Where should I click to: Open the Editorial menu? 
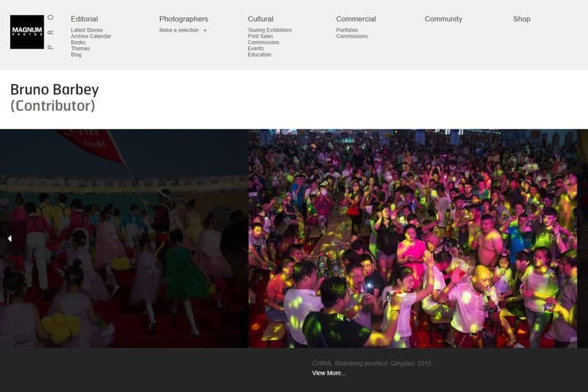(x=84, y=19)
